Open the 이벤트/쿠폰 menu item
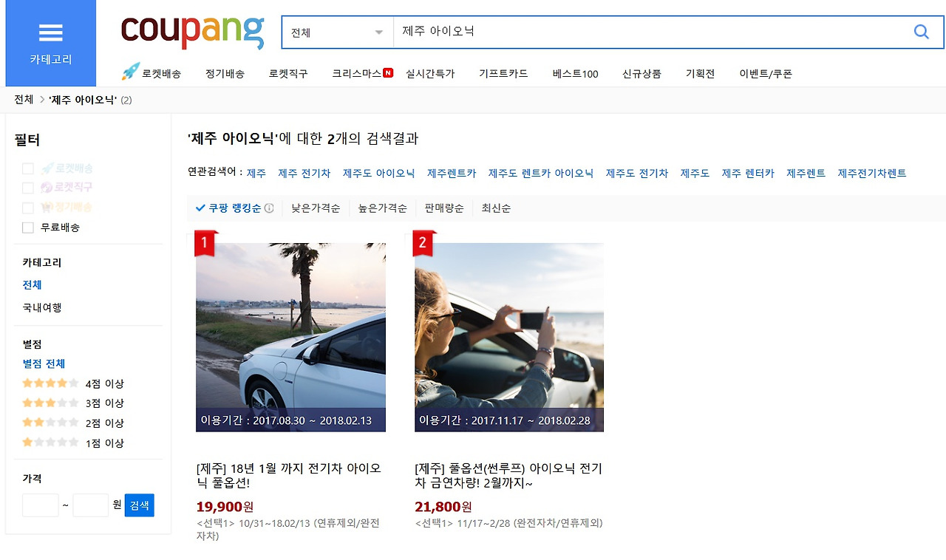The image size is (946, 560). [x=766, y=73]
